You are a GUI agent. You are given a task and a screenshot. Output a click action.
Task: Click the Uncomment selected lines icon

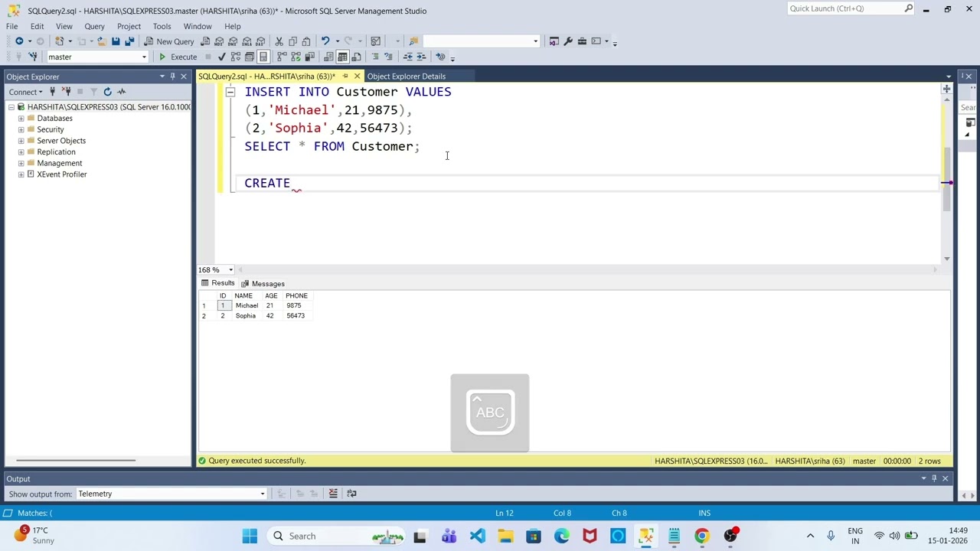(x=388, y=57)
